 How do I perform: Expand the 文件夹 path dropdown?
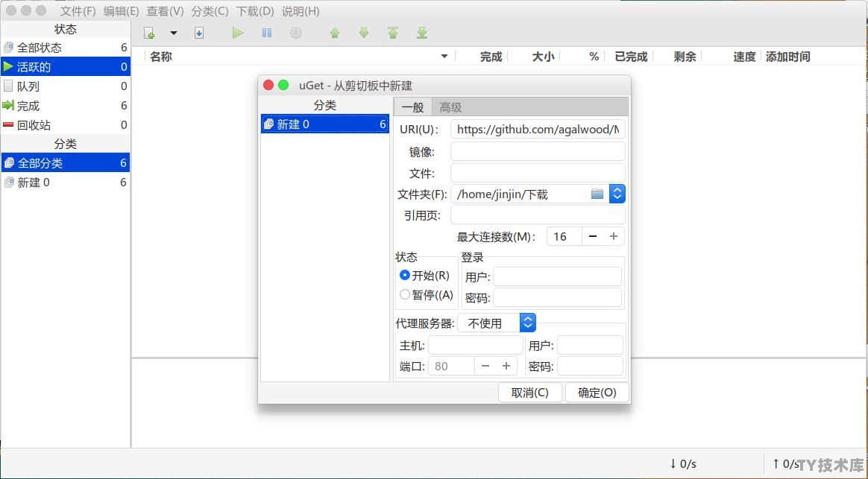tap(617, 194)
